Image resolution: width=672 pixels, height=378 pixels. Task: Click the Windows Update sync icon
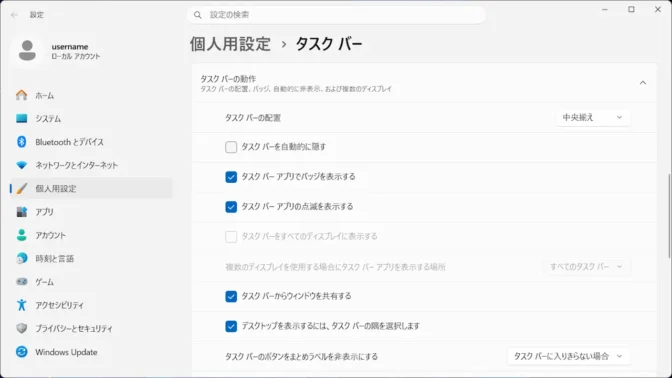[x=21, y=352]
